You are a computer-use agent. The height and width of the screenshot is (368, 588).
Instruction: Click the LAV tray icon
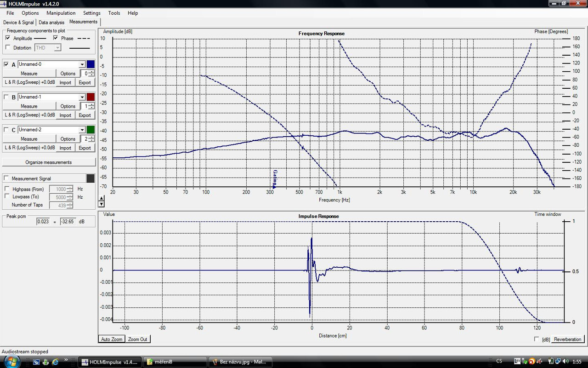[x=517, y=362]
